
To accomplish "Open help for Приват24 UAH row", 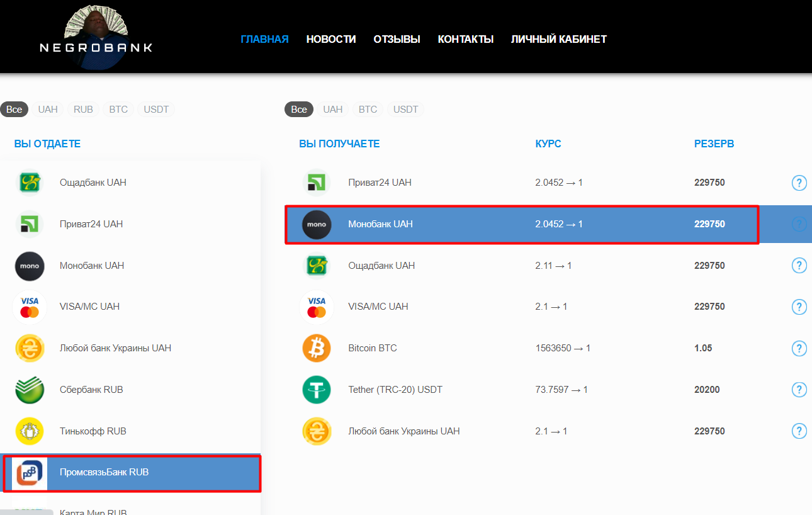I will coord(799,183).
